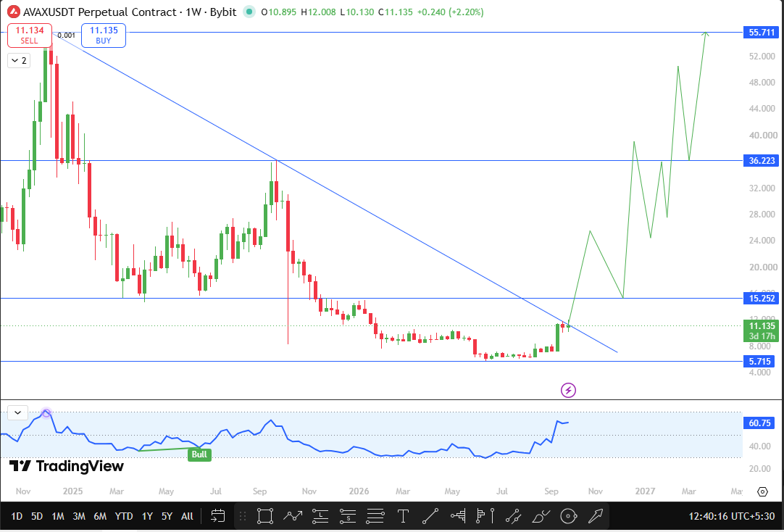Set time range to 1M

pos(58,516)
